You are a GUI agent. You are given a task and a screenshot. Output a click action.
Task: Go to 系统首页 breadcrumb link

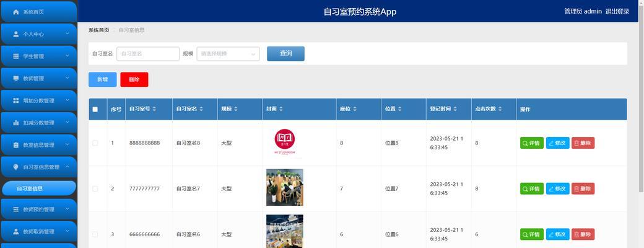tap(99, 30)
